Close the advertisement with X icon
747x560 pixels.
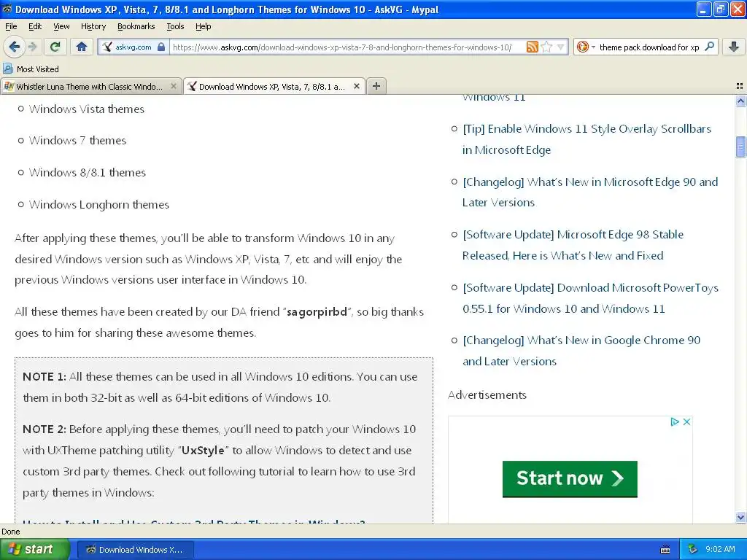(x=686, y=421)
